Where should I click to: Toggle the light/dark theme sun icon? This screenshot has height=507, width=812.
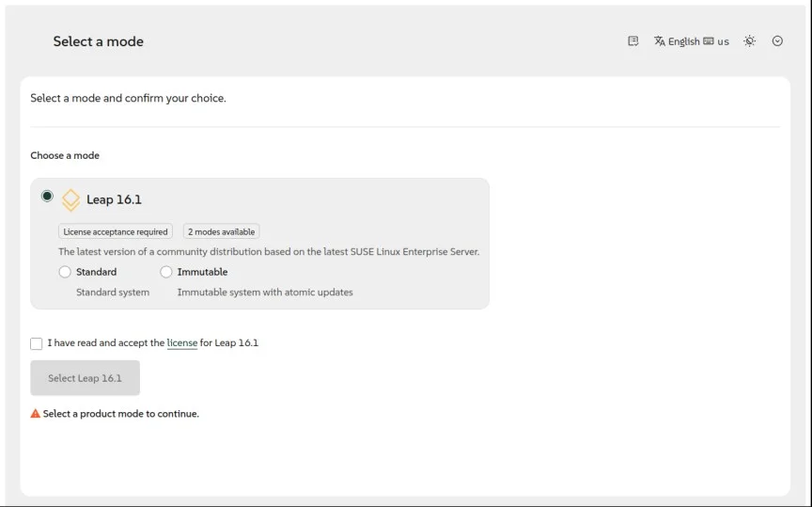(749, 41)
